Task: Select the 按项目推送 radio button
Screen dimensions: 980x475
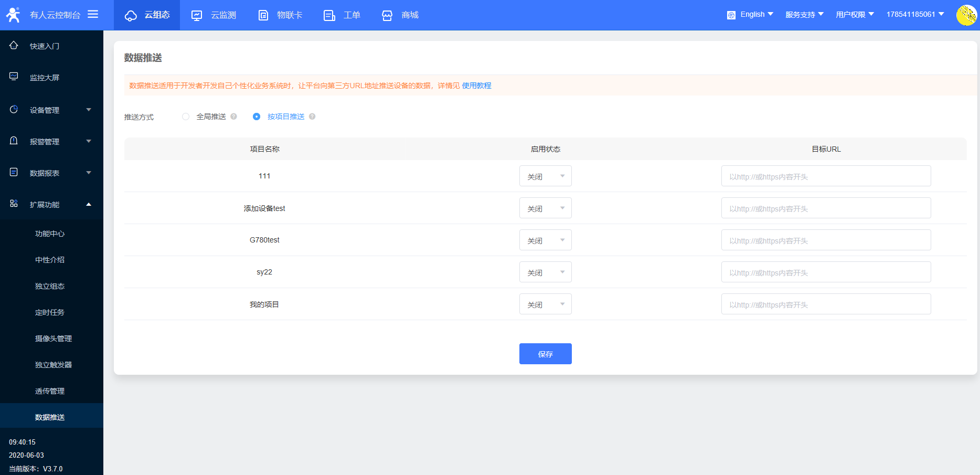Action: pyautogui.click(x=257, y=117)
